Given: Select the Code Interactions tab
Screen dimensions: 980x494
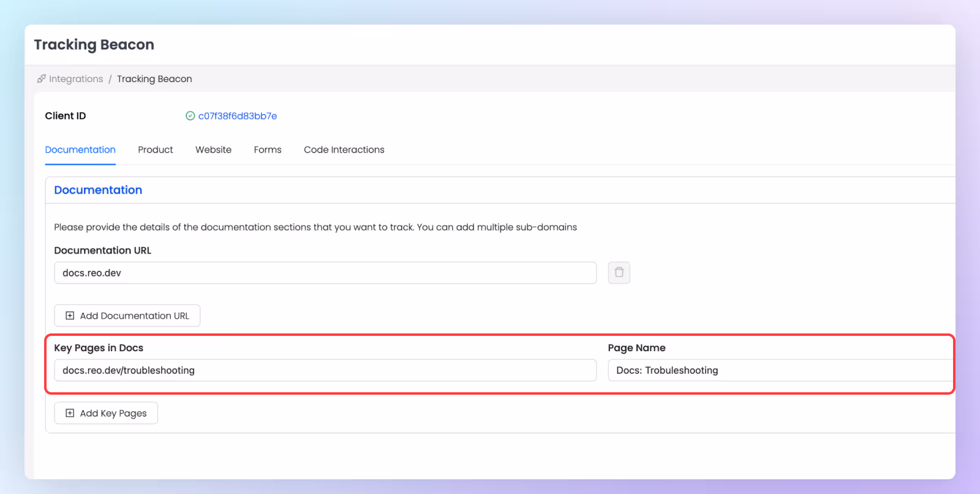Looking at the screenshot, I should click(344, 150).
